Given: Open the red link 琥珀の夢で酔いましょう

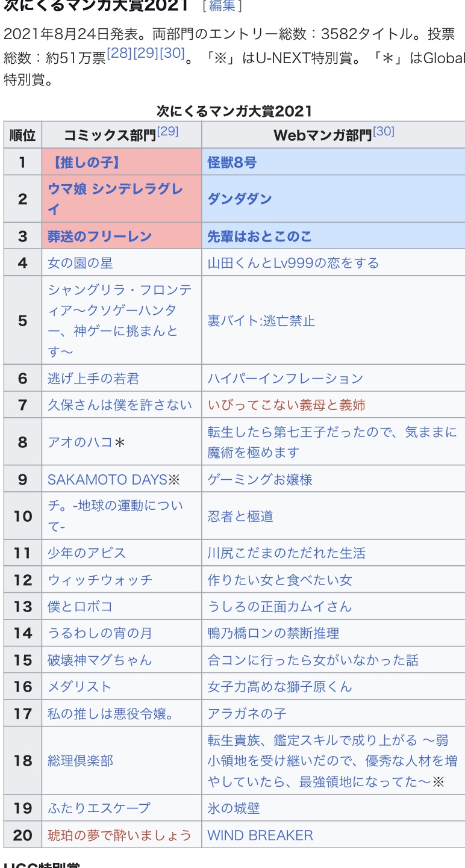Looking at the screenshot, I should pos(119,835).
